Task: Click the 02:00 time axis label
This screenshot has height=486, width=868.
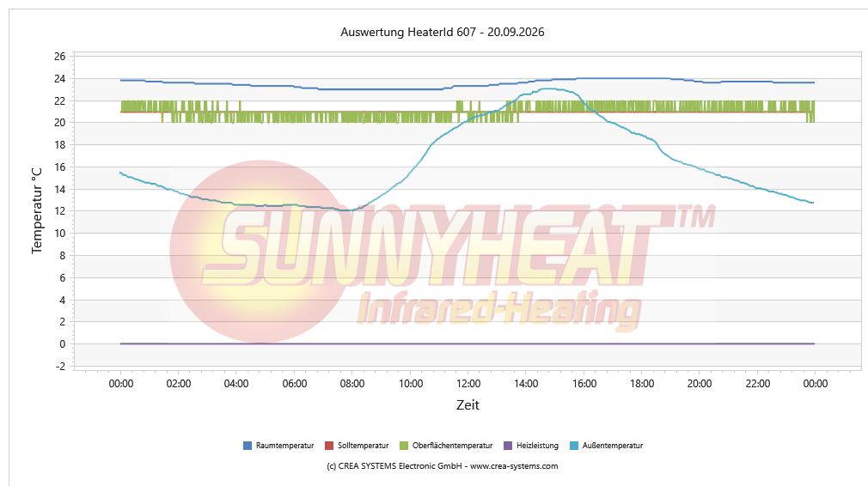Action: [178, 384]
